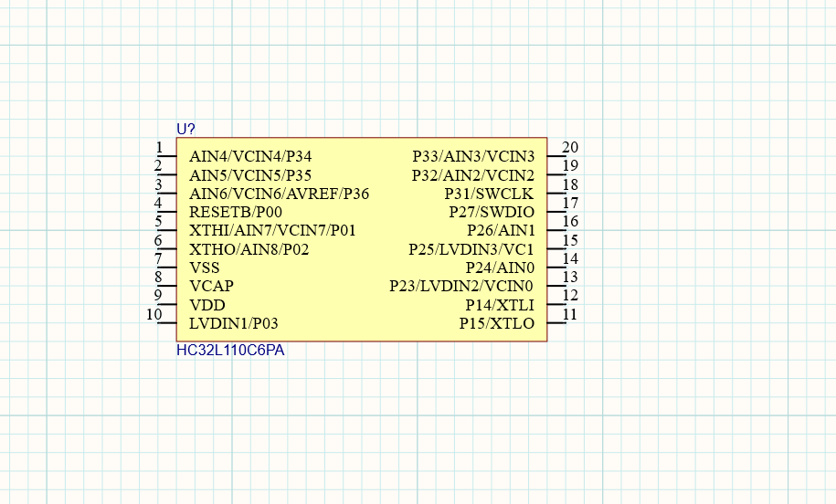
Task: Select the VDD pin label
Action: click(x=207, y=305)
